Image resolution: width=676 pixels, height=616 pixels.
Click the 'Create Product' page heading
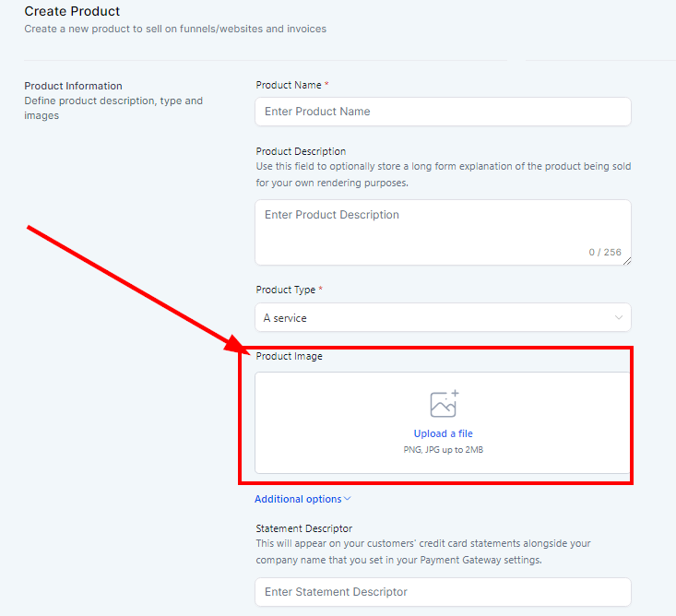pos(72,12)
